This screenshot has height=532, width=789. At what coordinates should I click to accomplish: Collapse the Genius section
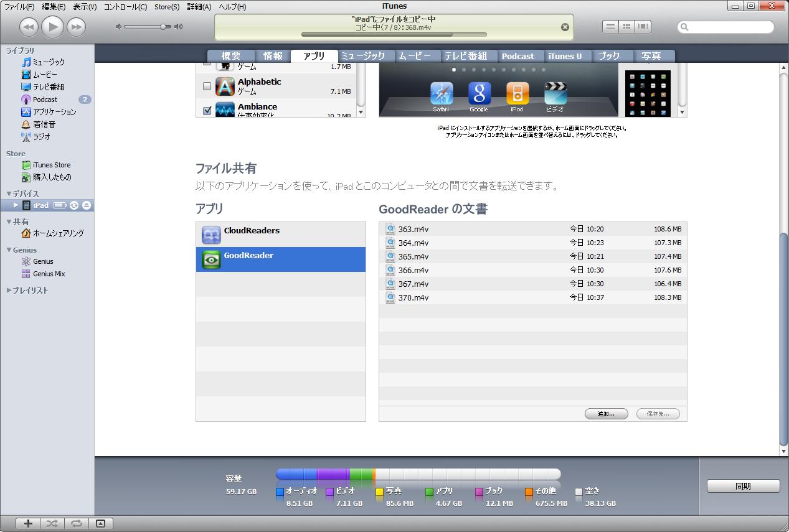click(9, 250)
